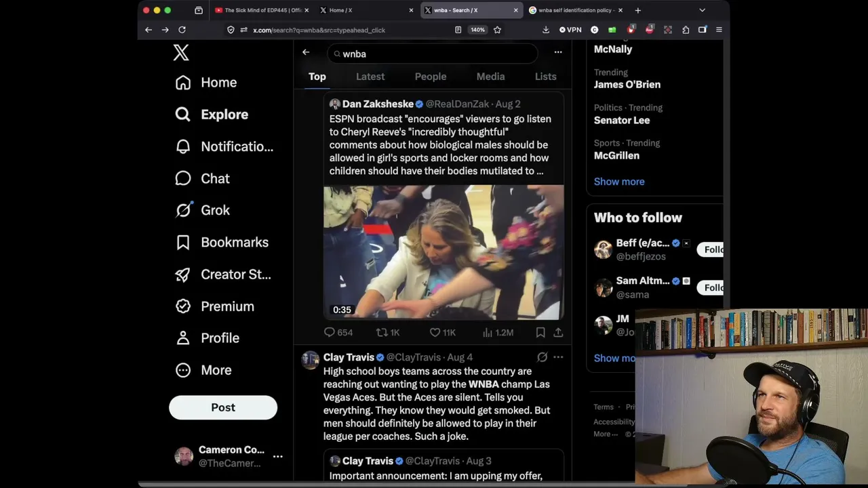Open Grok explain icon on Clay Travis post
The width and height of the screenshot is (868, 488).
[x=542, y=357]
